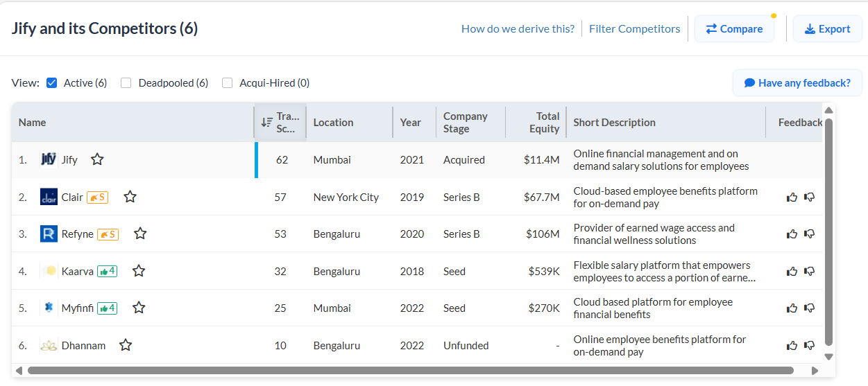
Task: Open the Refyne company name link
Action: pyautogui.click(x=77, y=234)
